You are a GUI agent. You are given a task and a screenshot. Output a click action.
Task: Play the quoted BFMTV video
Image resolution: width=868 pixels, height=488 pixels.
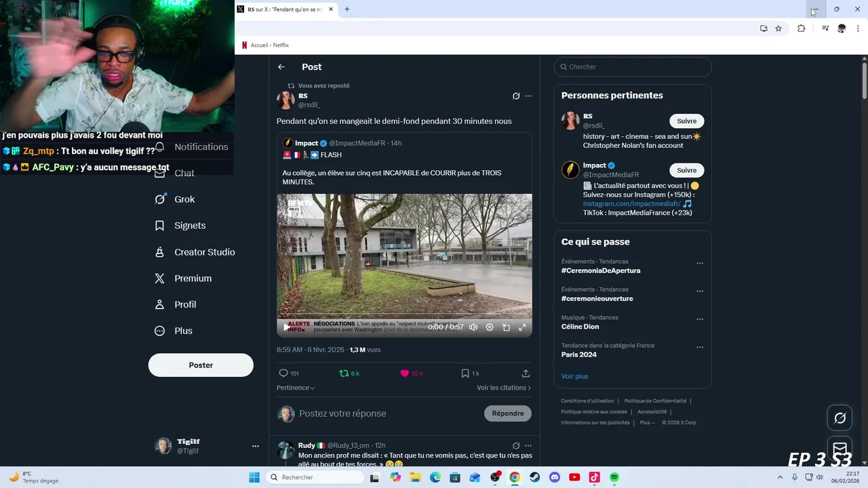point(285,327)
